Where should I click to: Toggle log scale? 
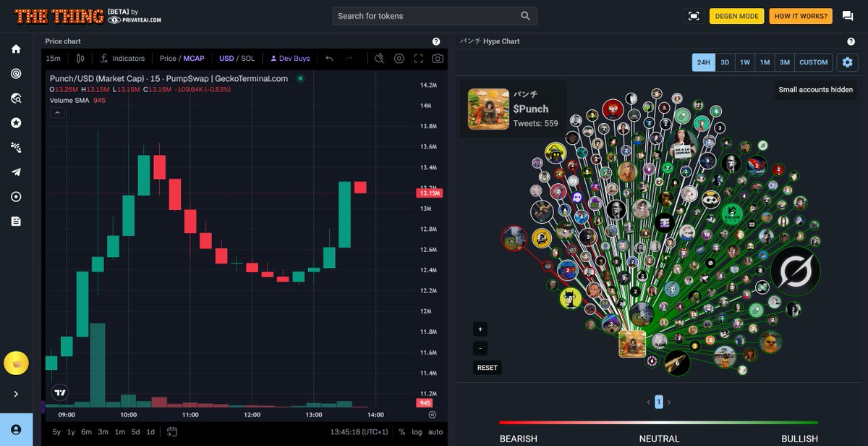[x=417, y=432]
